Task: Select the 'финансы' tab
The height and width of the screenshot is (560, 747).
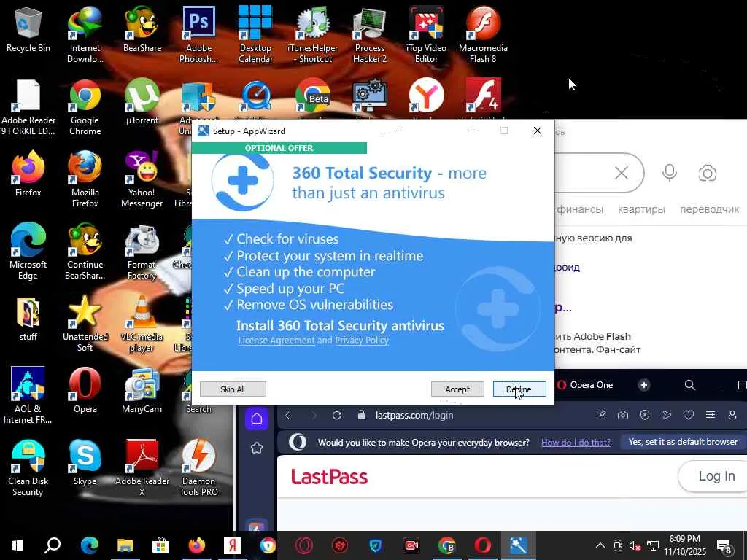Action: pos(580,209)
